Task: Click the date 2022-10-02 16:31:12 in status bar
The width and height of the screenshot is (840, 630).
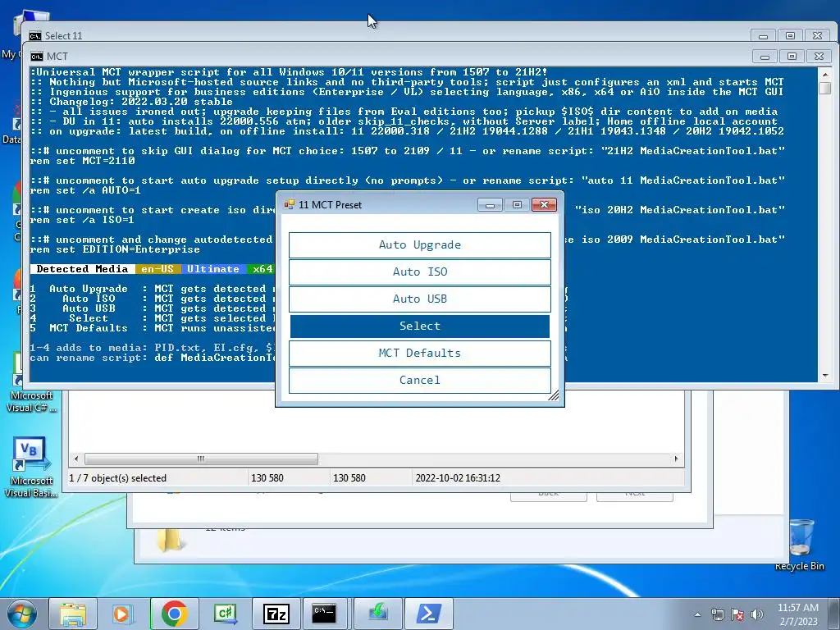Action: click(x=458, y=478)
